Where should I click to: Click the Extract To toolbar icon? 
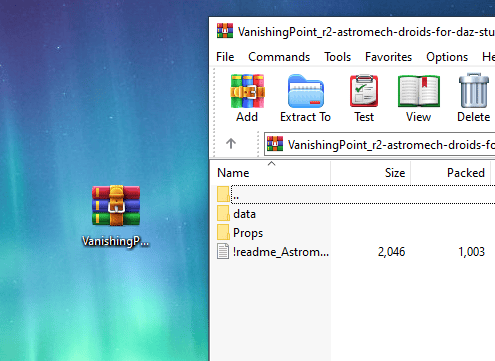pyautogui.click(x=306, y=91)
